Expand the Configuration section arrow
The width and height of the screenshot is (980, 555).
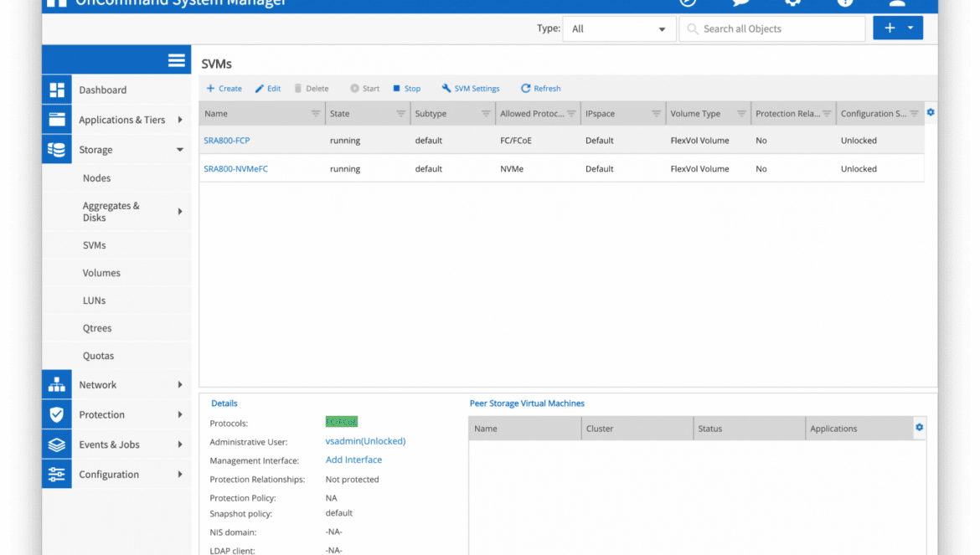tap(180, 475)
